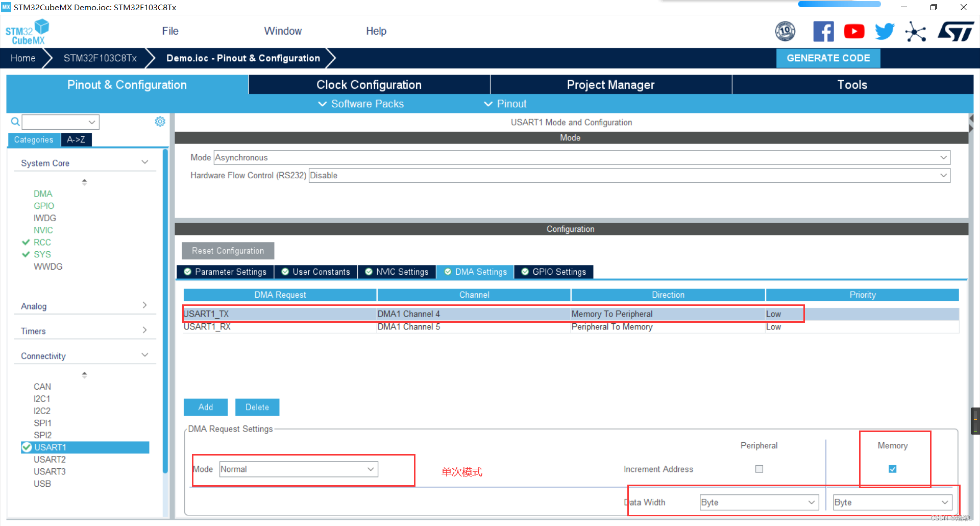The height and width of the screenshot is (526, 980).
Task: Open the File menu
Action: (170, 31)
